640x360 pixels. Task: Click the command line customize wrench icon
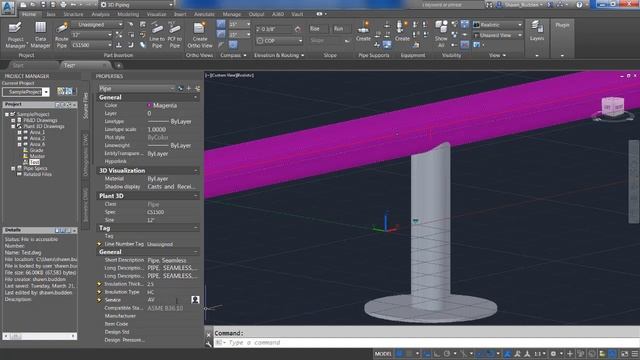209,344
